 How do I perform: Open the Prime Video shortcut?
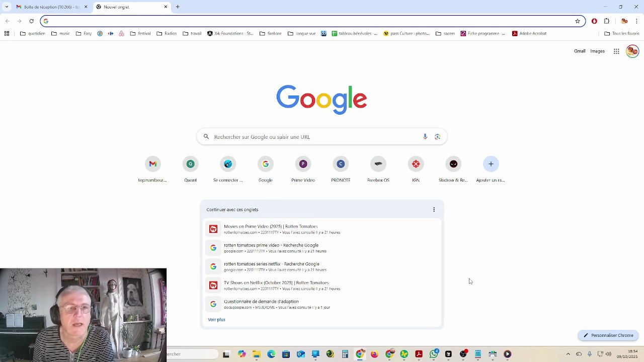303,170
